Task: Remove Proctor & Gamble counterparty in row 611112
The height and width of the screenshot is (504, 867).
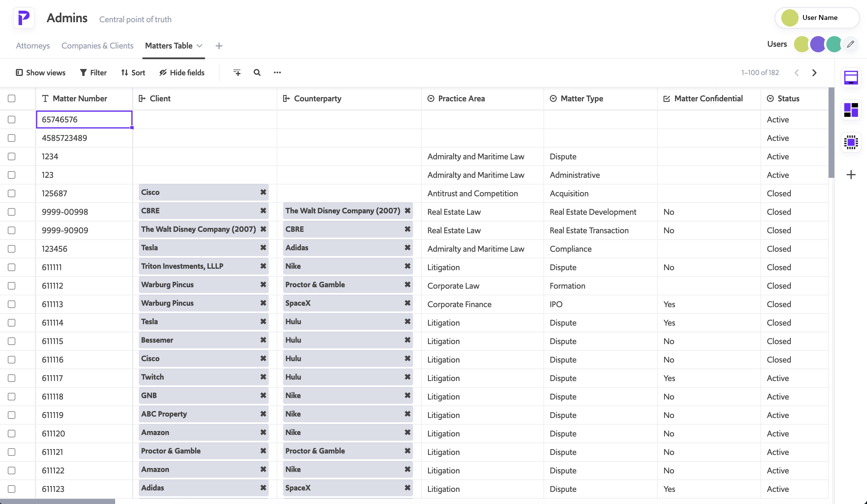Action: coord(408,285)
